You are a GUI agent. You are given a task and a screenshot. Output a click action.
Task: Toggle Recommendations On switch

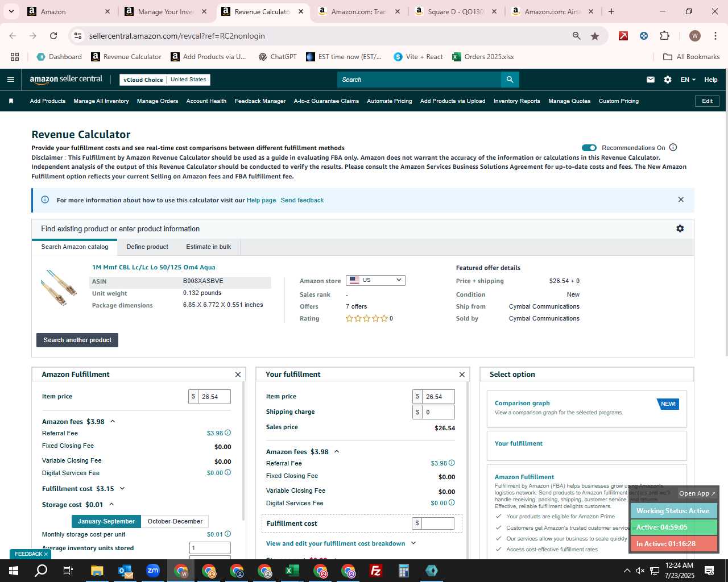pyautogui.click(x=589, y=148)
